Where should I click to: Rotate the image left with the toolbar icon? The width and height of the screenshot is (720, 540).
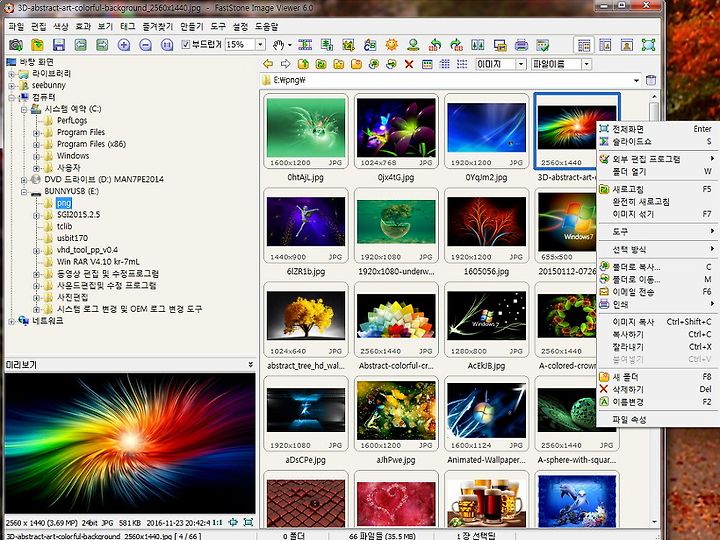[x=434, y=45]
